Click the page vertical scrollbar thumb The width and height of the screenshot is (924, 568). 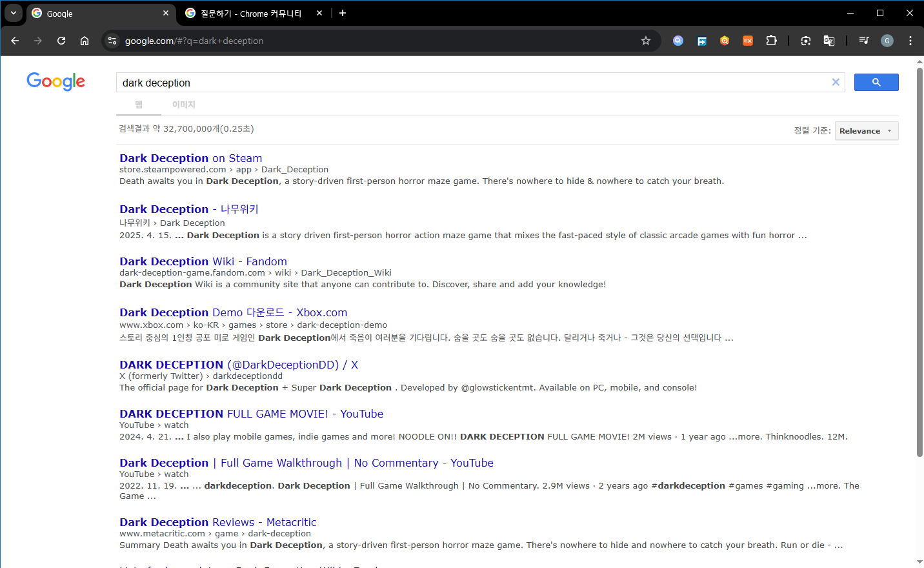click(919, 261)
